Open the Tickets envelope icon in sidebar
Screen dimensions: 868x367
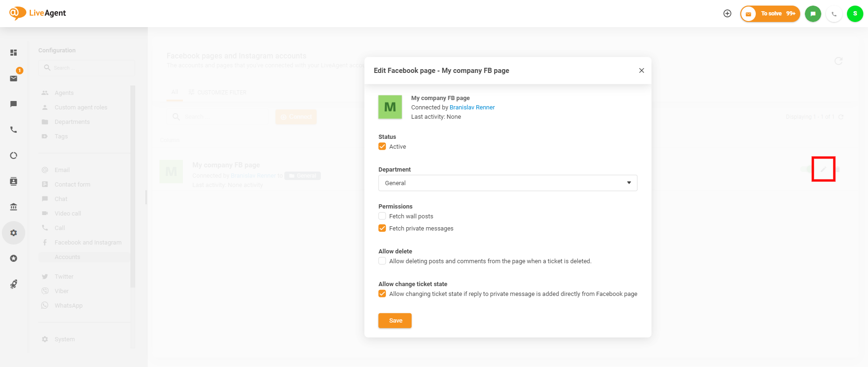click(14, 78)
